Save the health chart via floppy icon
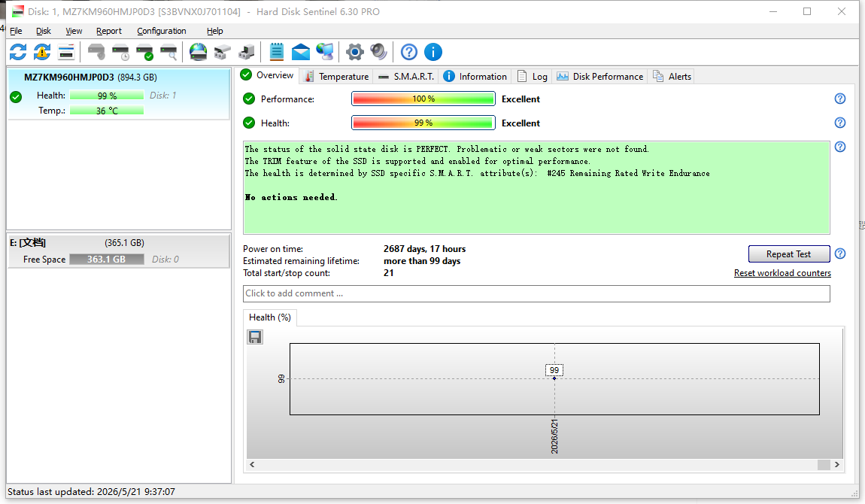This screenshot has width=865, height=504. [255, 337]
